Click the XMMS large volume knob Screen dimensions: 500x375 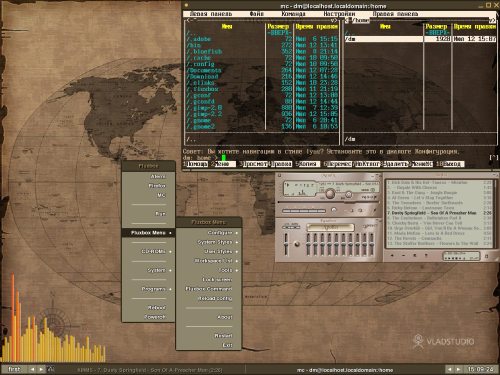[x=330, y=194]
